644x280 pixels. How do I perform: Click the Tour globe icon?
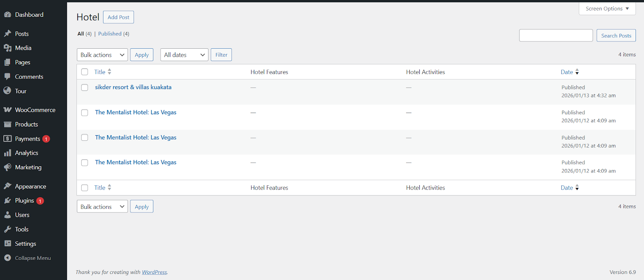point(8,91)
